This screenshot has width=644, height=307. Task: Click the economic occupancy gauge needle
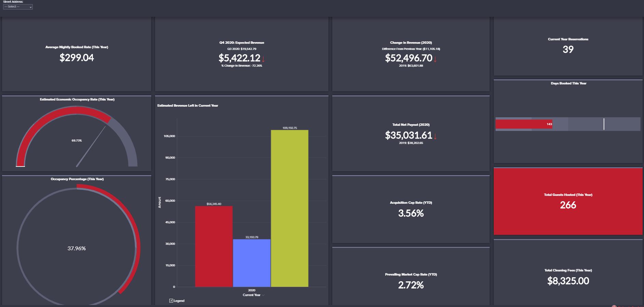coord(91,146)
